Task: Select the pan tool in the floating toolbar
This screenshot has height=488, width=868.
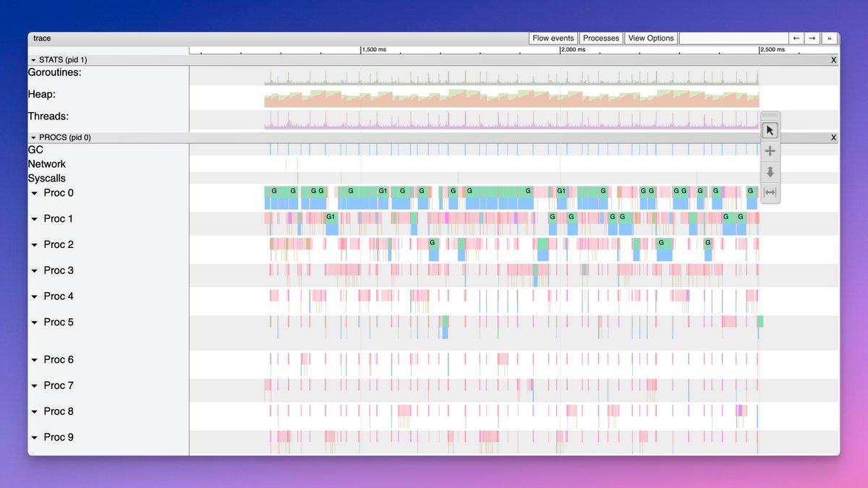Action: (x=770, y=150)
